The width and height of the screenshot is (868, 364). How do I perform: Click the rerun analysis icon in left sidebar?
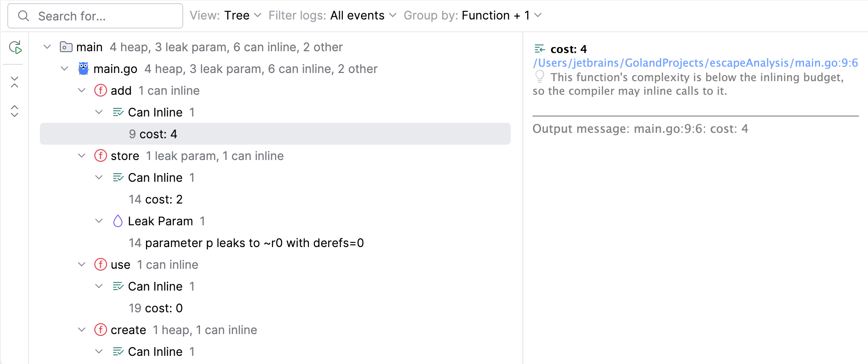(15, 47)
